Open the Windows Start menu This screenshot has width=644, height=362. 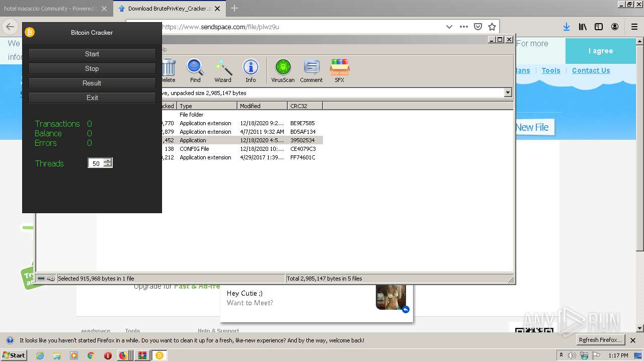[x=14, y=355]
